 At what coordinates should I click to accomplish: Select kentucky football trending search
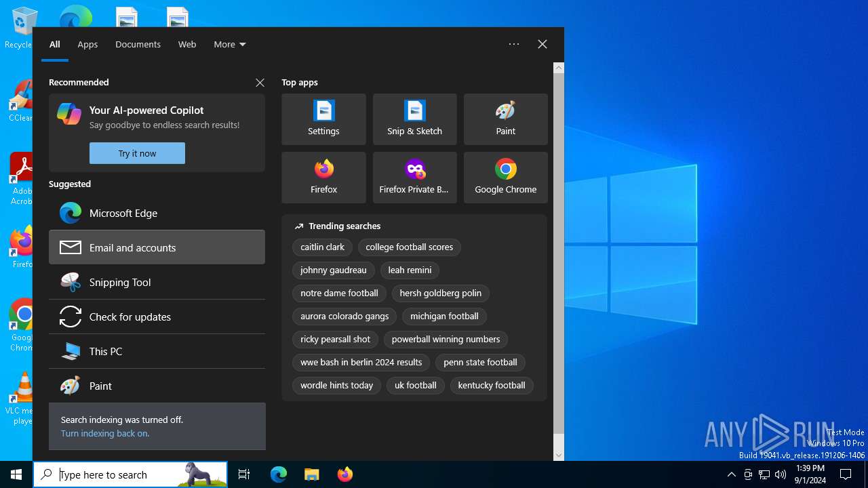pos(492,386)
